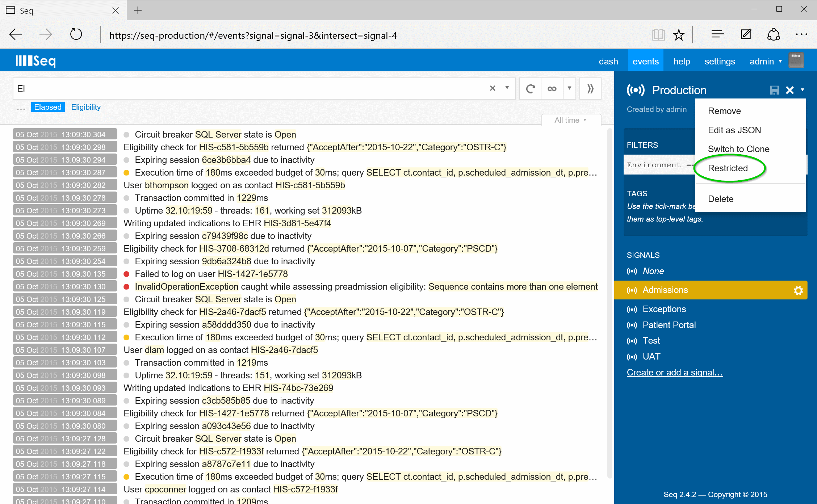Select Restricted in the signal menu

pos(750,168)
